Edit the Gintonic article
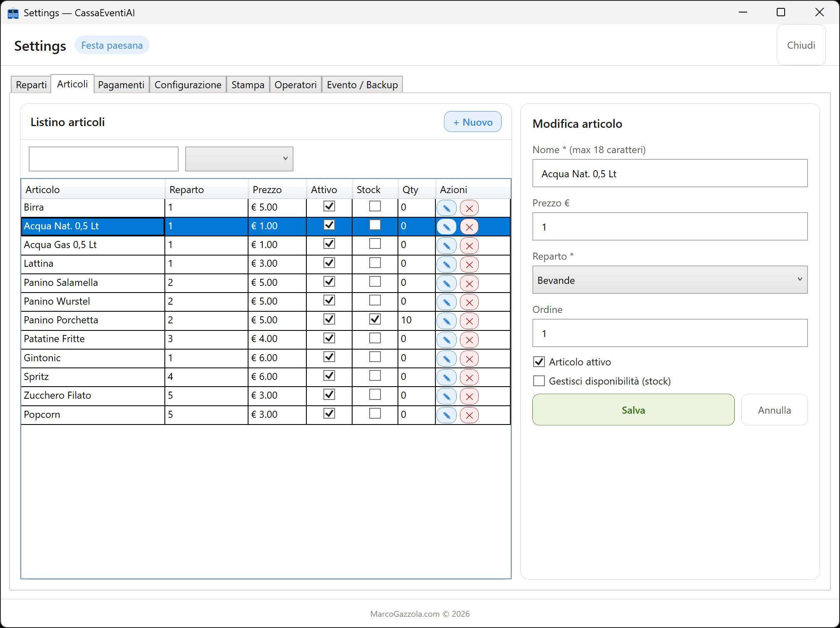 coord(447,359)
